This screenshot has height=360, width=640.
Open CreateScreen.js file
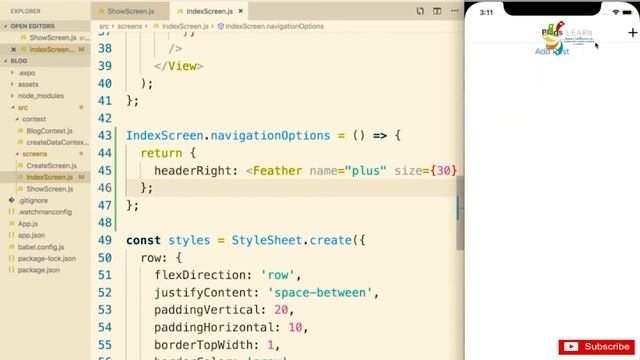pos(51,165)
